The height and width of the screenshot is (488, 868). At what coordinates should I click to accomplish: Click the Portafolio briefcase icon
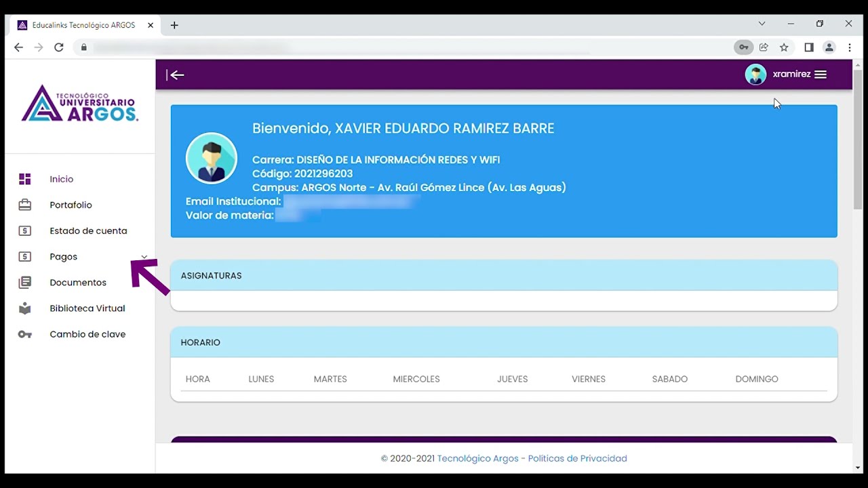25,205
